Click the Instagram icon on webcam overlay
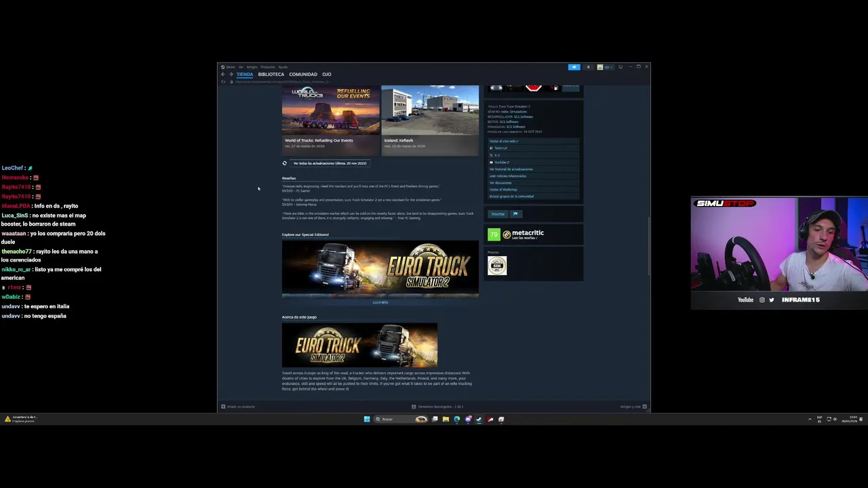The image size is (868, 488). click(x=762, y=300)
